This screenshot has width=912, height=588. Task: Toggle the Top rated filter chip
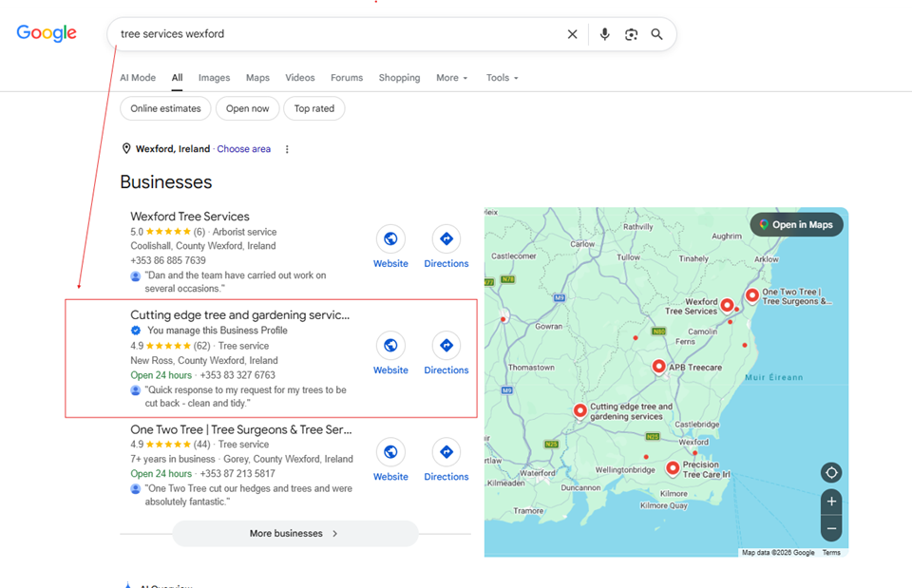coord(314,108)
